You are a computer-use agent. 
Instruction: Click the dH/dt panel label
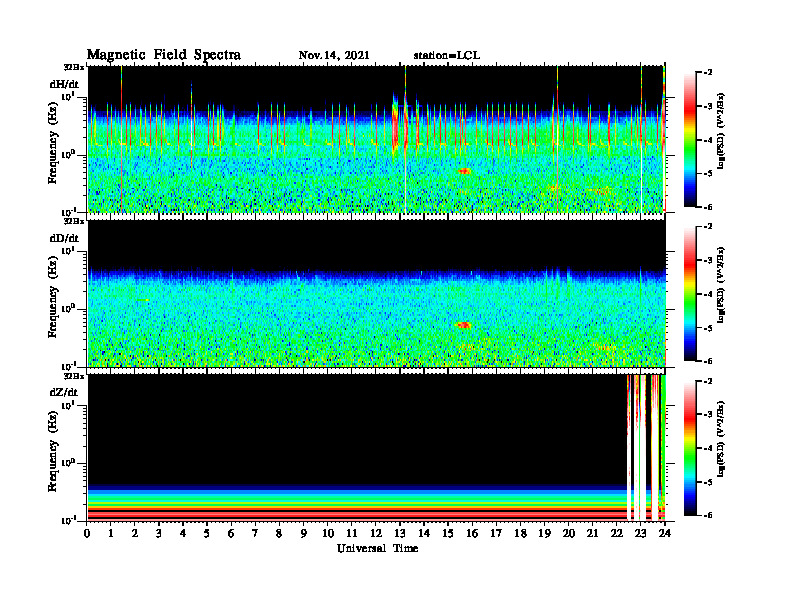(64, 84)
